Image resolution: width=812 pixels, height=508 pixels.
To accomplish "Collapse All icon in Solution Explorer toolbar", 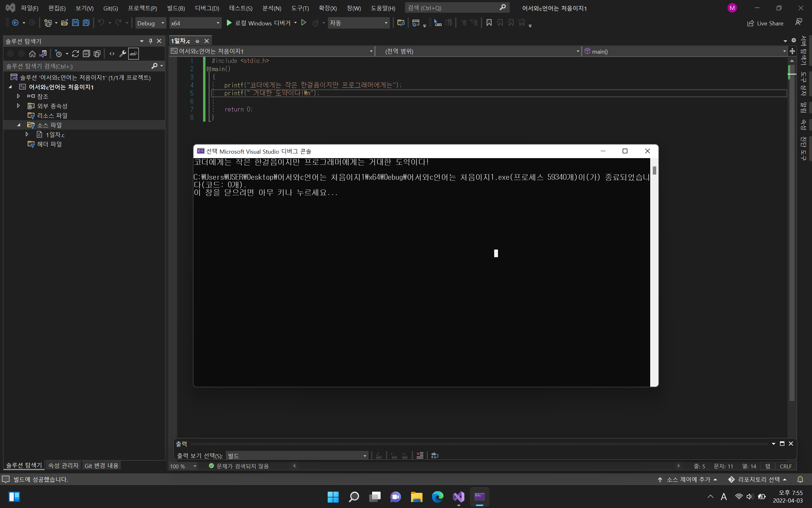I will 86,54.
